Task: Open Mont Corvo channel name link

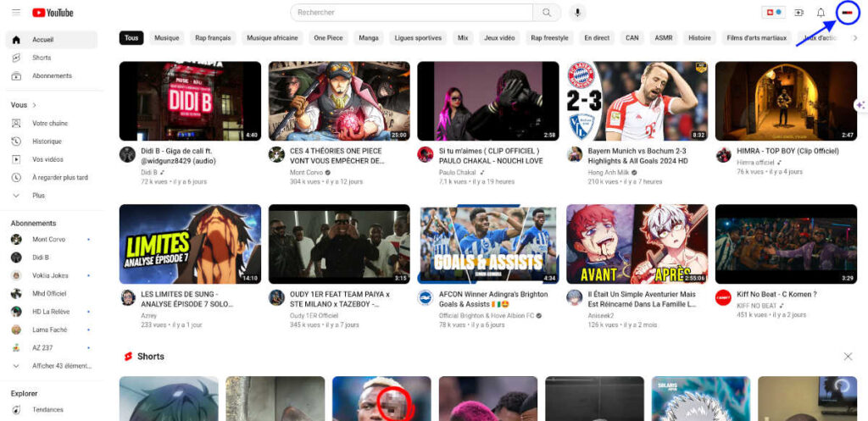Action: (x=305, y=173)
